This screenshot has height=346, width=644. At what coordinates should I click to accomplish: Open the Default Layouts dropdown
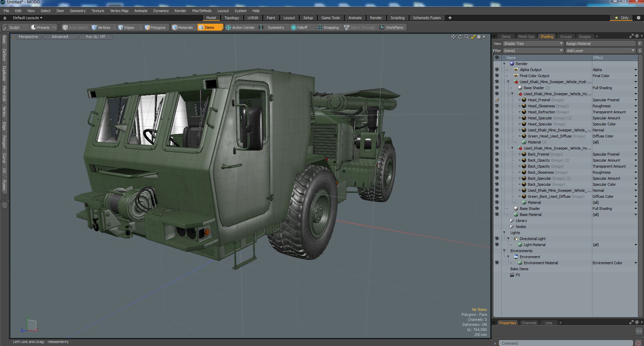point(28,18)
